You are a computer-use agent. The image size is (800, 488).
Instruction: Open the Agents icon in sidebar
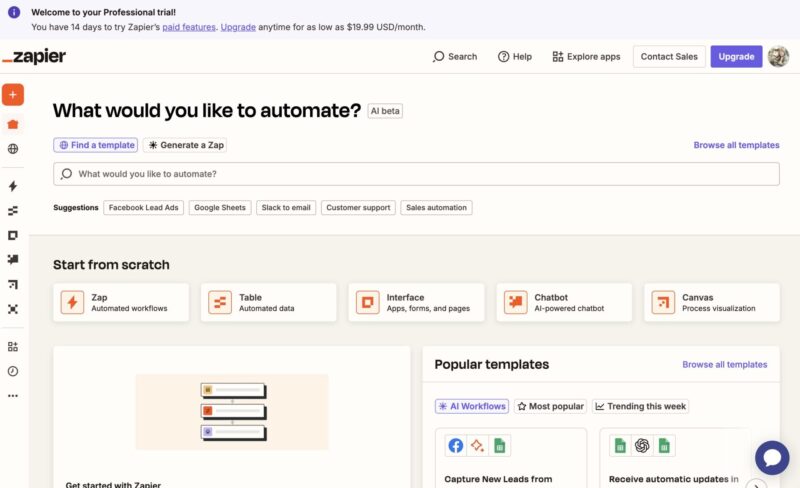click(13, 309)
